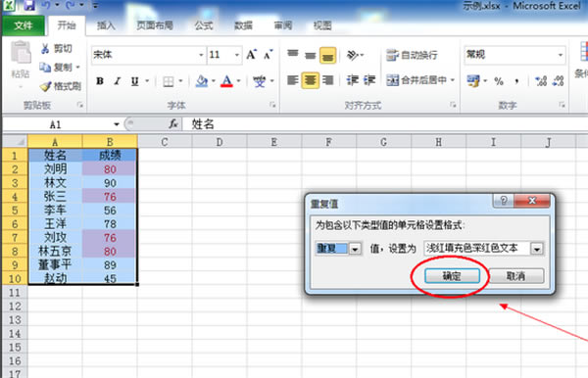Open the number format dropdown (常规)
This screenshot has height=378, width=588.
pos(561,55)
